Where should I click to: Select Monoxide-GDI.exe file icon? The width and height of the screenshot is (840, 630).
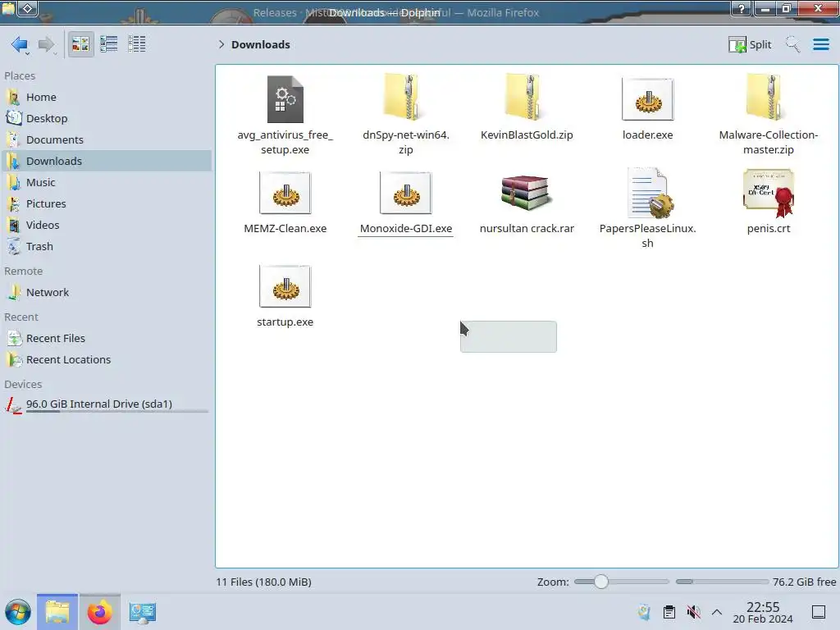pyautogui.click(x=405, y=193)
